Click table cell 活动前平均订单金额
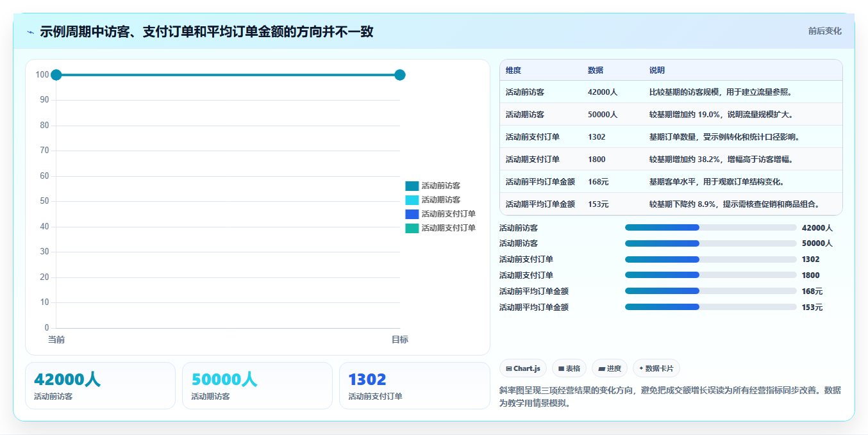This screenshot has width=868, height=435. point(540,182)
